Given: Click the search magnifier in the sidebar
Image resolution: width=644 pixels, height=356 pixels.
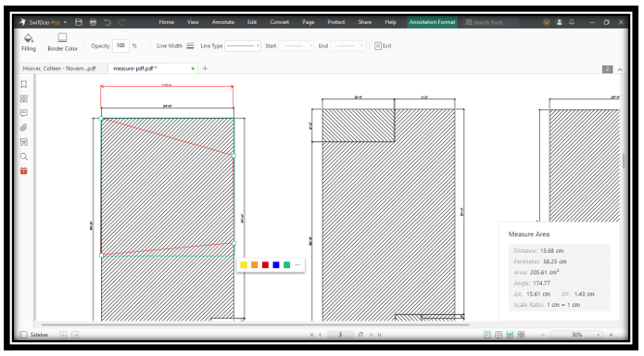Looking at the screenshot, I should (24, 157).
